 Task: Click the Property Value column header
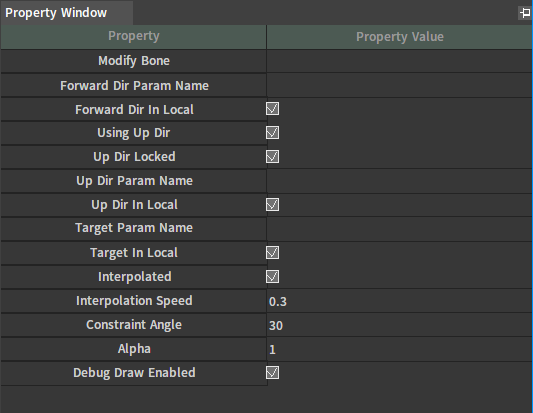pos(400,36)
